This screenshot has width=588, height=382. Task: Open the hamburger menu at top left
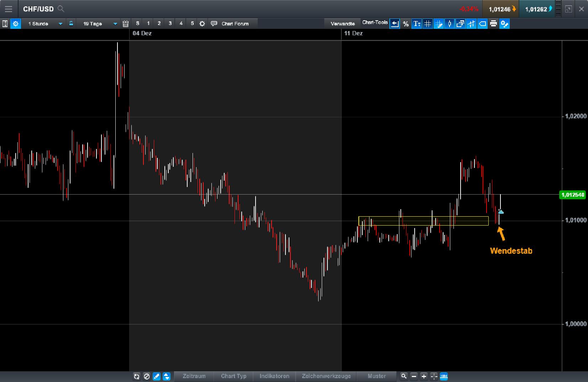[x=9, y=9]
